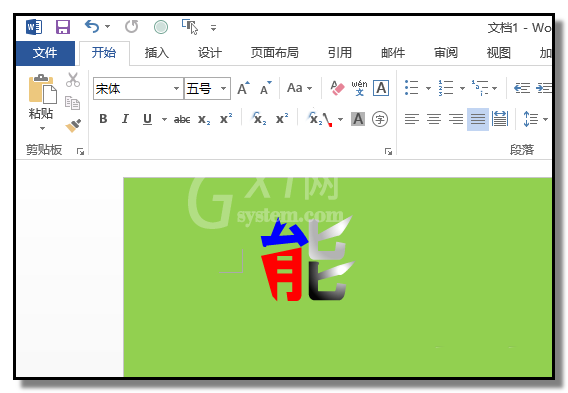
Task: Toggle subscript next to strikethrough
Action: tap(204, 120)
